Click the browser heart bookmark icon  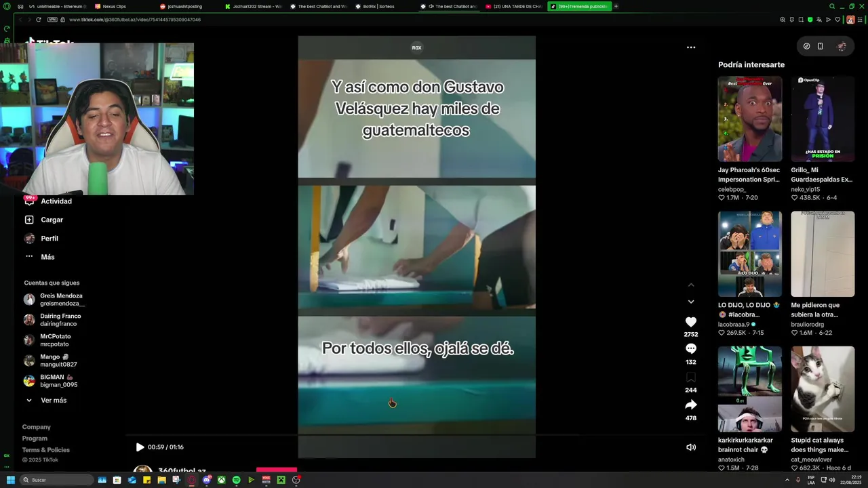click(x=837, y=20)
